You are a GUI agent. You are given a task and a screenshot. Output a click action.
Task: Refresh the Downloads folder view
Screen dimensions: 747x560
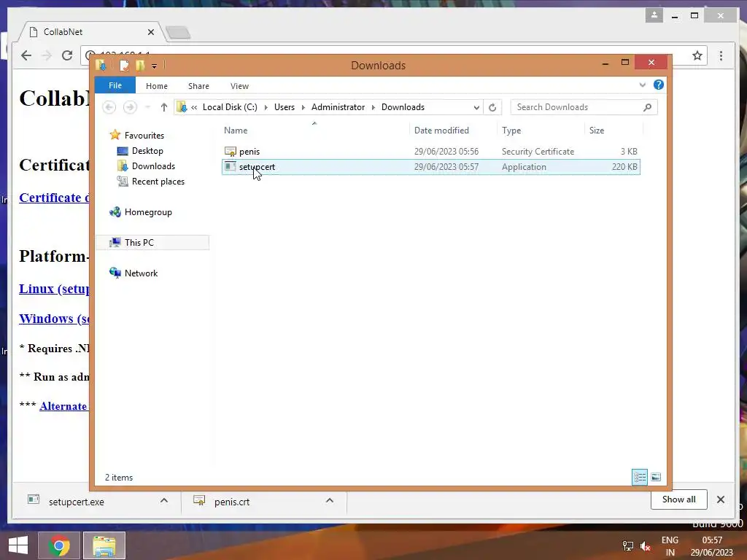(492, 108)
